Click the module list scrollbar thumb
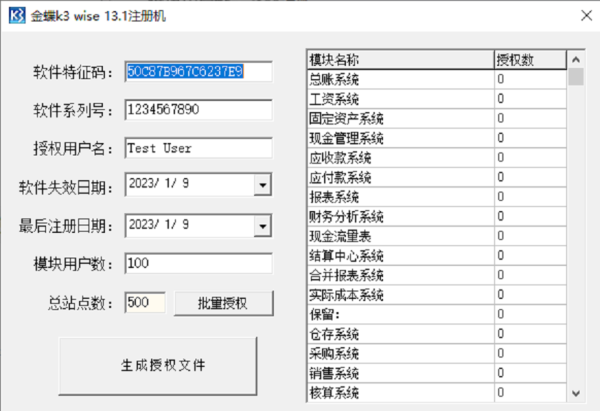This screenshot has height=411, width=600. point(576,77)
